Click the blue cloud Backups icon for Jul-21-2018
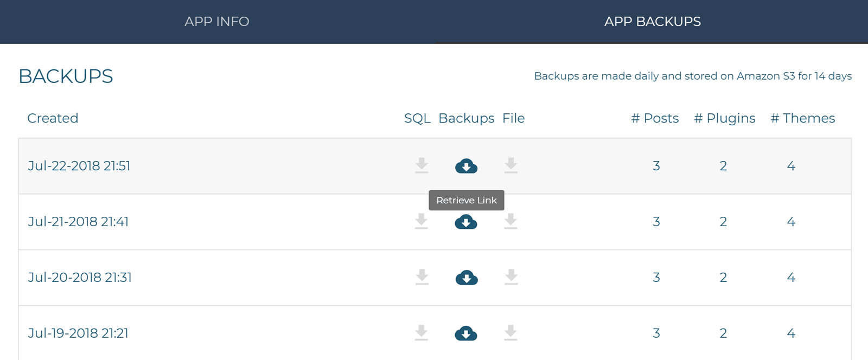Viewport: 868px width, 360px height. (x=467, y=222)
